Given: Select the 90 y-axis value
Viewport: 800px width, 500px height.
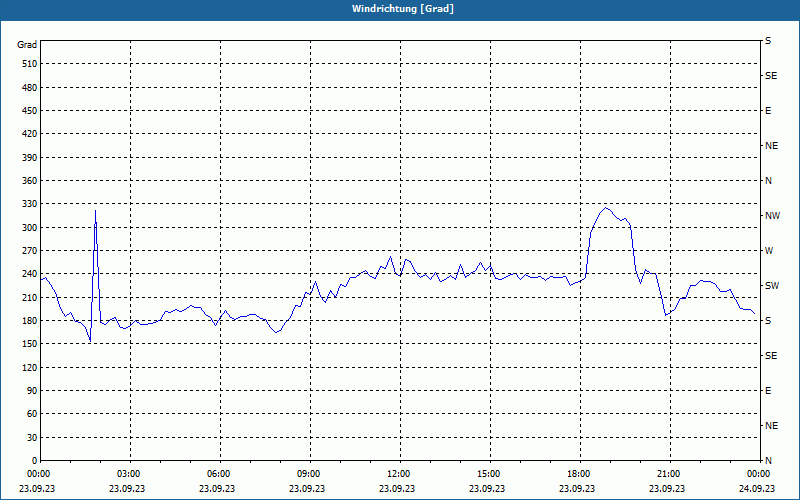Looking at the screenshot, I should coord(32,391).
